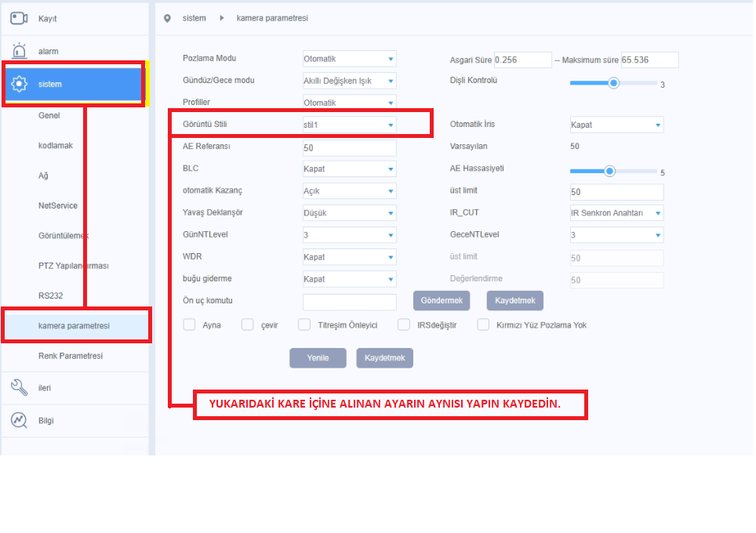Open the IR_CUT dropdown
Image resolution: width=756 pixels, height=533 pixels.
616,213
